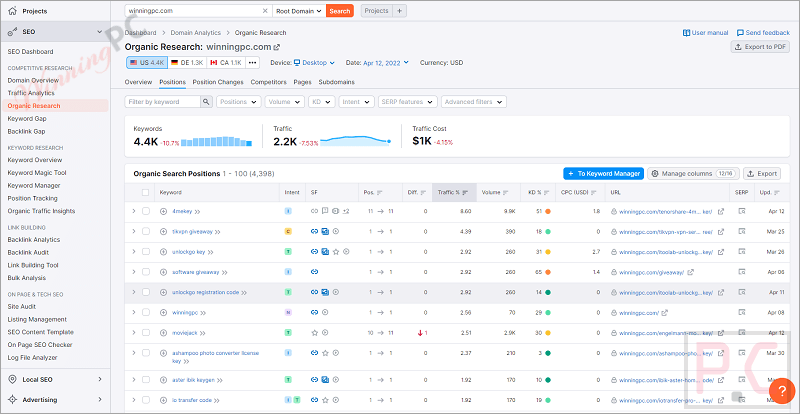The width and height of the screenshot is (800, 414).
Task: Open external URL icon for software giveaway row
Action: pyautogui.click(x=690, y=272)
